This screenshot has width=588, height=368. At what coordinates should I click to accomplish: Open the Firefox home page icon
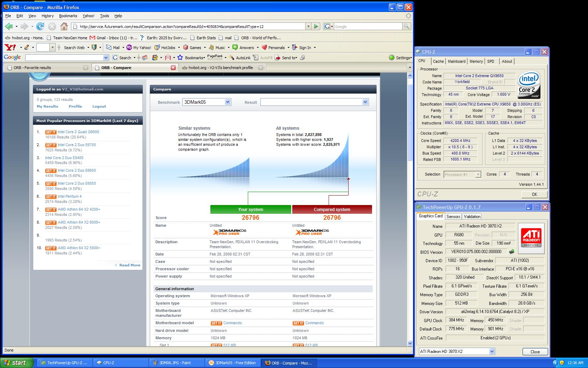[x=64, y=26]
